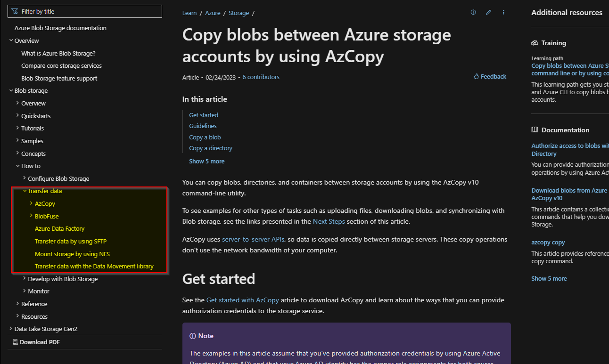Collapse the Blob storage tree node
The width and height of the screenshot is (609, 364).
[11, 90]
